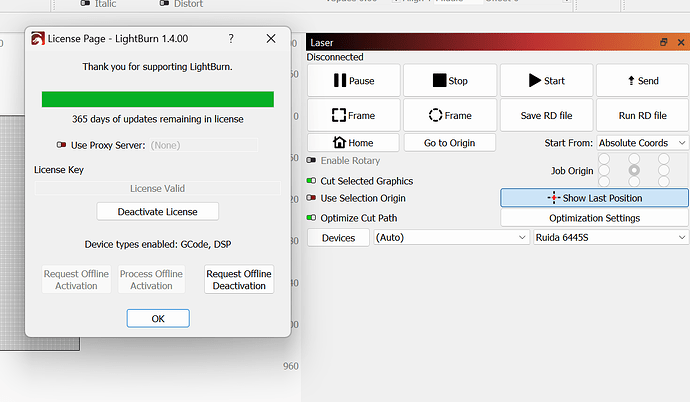The image size is (690, 402).
Task: Select top-left Job Origin radio
Action: click(604, 159)
